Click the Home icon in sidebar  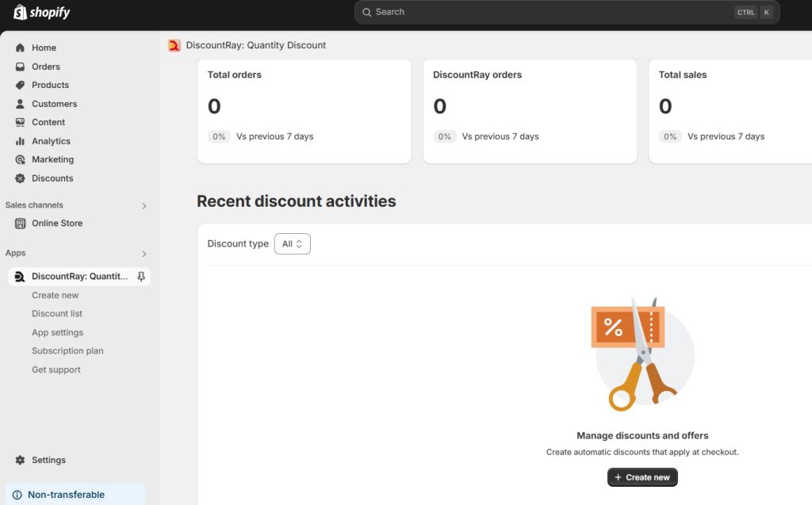(21, 48)
